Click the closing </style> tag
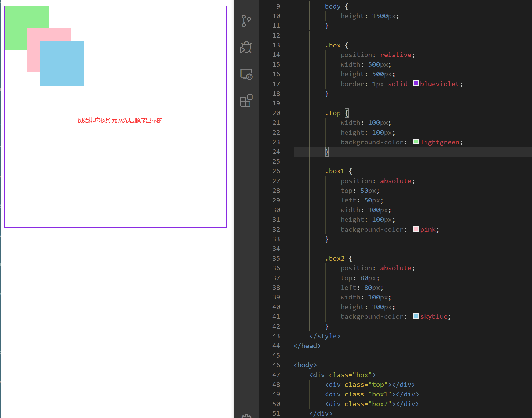 tap(325, 336)
